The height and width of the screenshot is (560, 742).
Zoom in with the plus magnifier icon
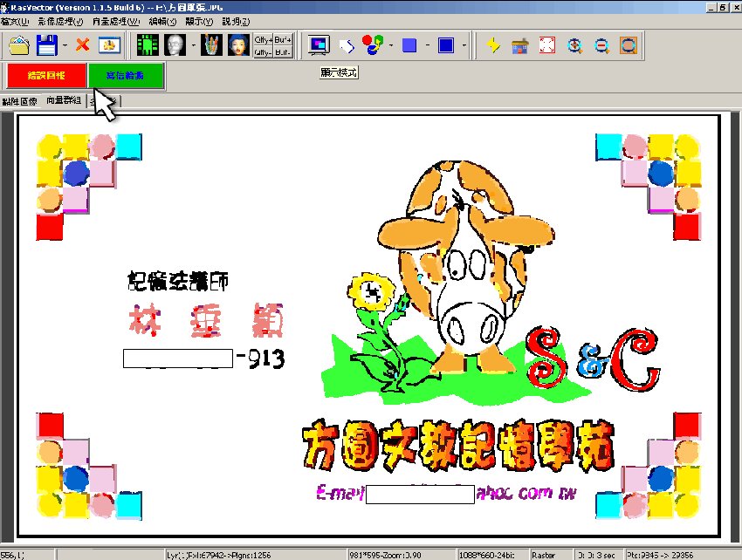tap(574, 46)
